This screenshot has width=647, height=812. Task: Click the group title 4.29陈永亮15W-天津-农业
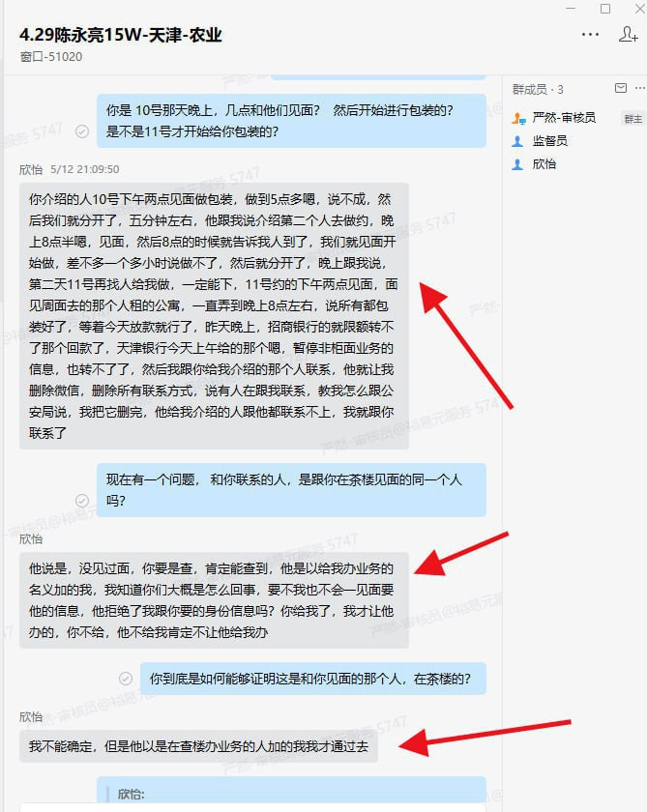121,35
